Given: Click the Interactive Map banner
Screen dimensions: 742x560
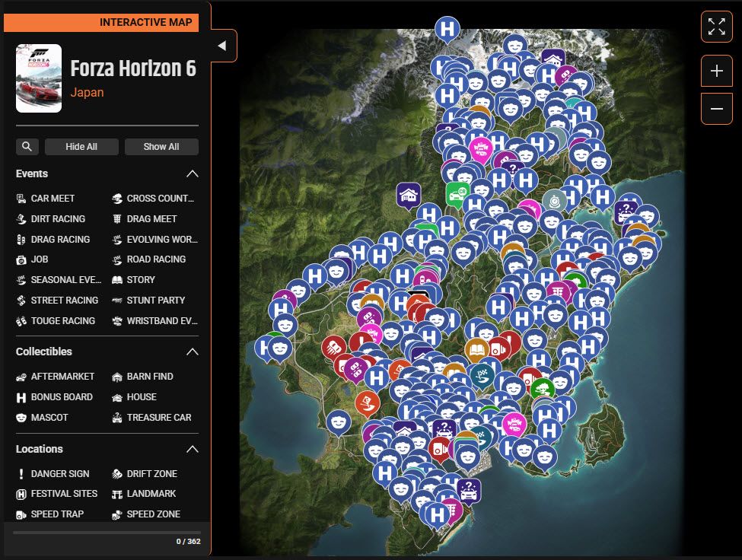Looking at the screenshot, I should [x=101, y=22].
